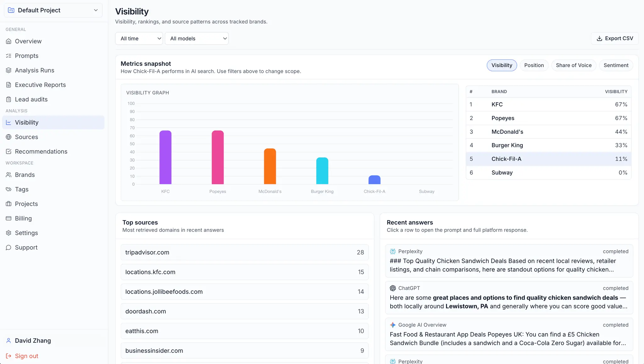Viewport: 644px width, 364px height.
Task: Click the VISIBILITY column header in table
Action: [616, 92]
